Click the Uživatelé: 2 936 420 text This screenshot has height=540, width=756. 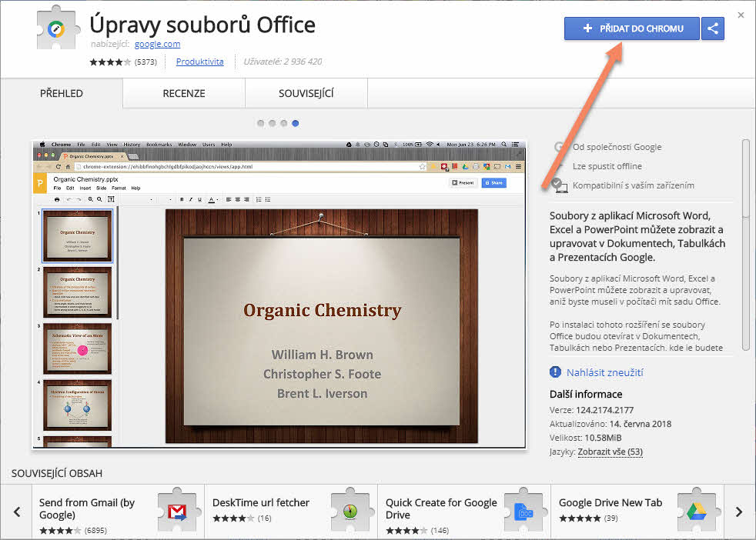click(x=283, y=62)
